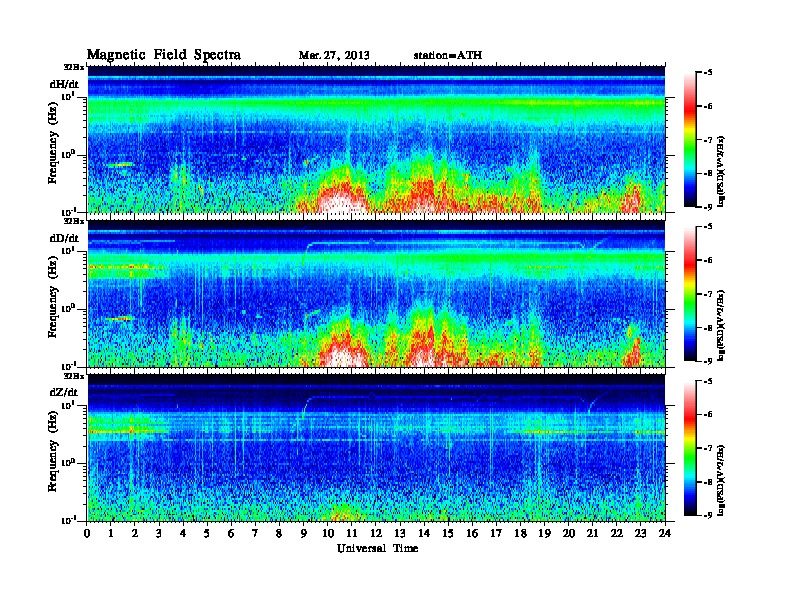
Task: Click hour 15 tick label on time axis
Action: 449,533
